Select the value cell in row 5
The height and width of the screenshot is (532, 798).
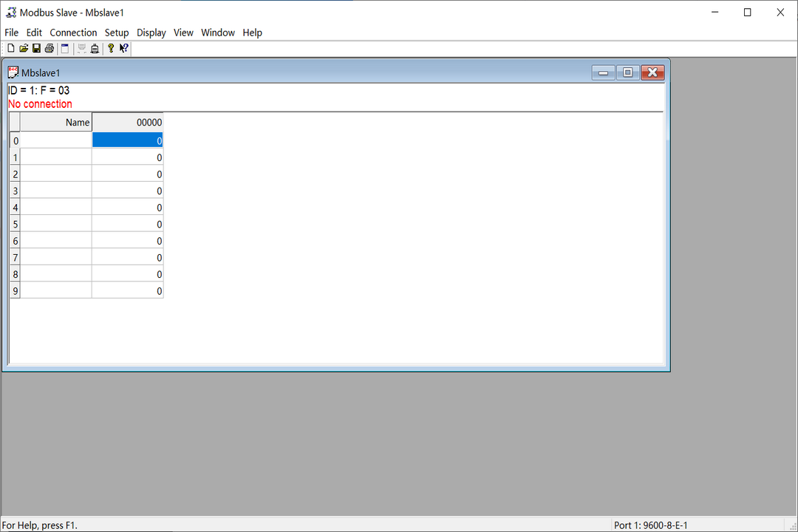pos(127,224)
